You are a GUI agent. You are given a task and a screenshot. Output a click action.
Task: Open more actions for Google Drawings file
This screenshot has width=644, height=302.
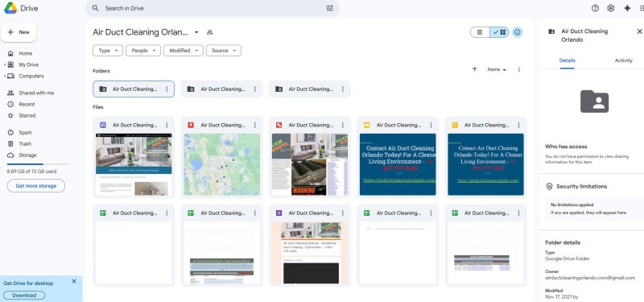click(x=343, y=125)
